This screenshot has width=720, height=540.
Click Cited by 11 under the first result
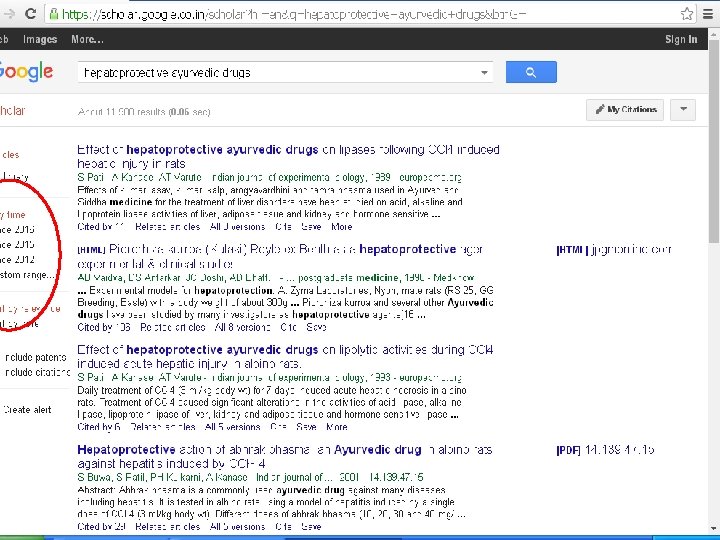[101, 227]
